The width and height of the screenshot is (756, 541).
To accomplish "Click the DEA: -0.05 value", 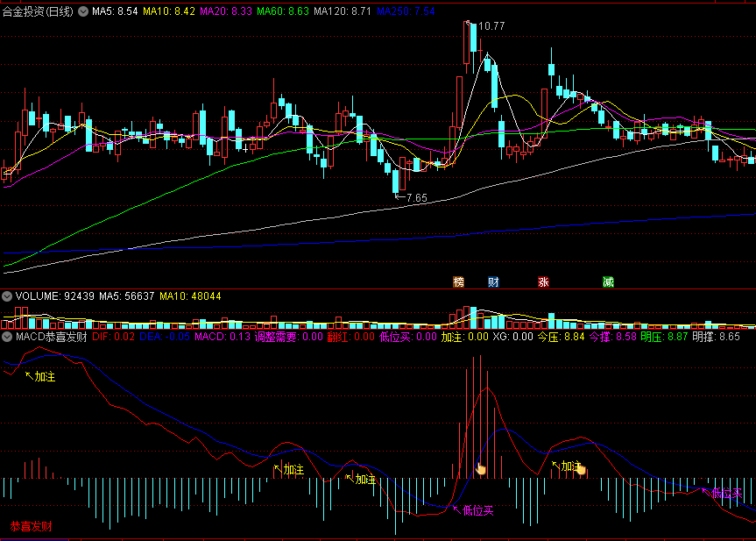I will coord(165,337).
